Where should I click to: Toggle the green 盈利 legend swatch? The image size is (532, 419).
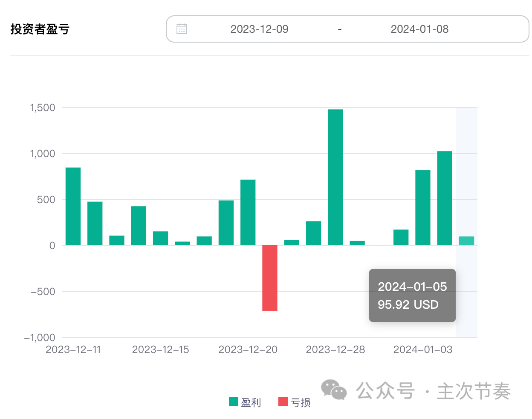click(x=234, y=402)
